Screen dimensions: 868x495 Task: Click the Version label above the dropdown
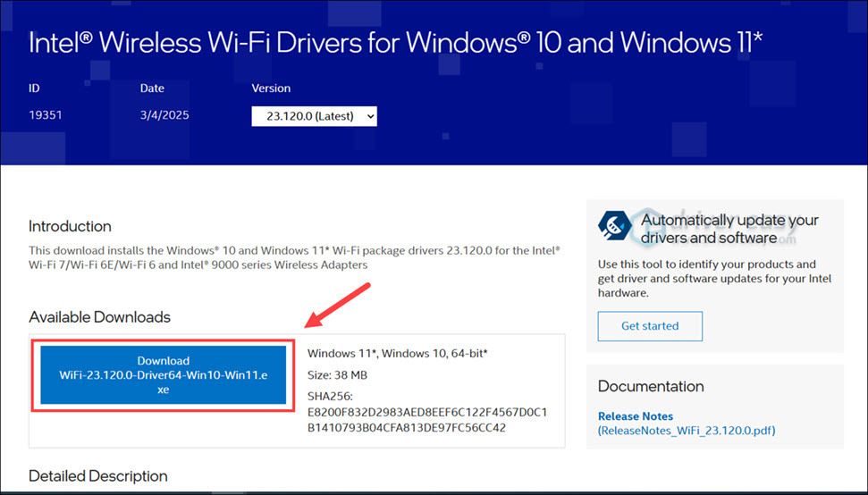(271, 88)
